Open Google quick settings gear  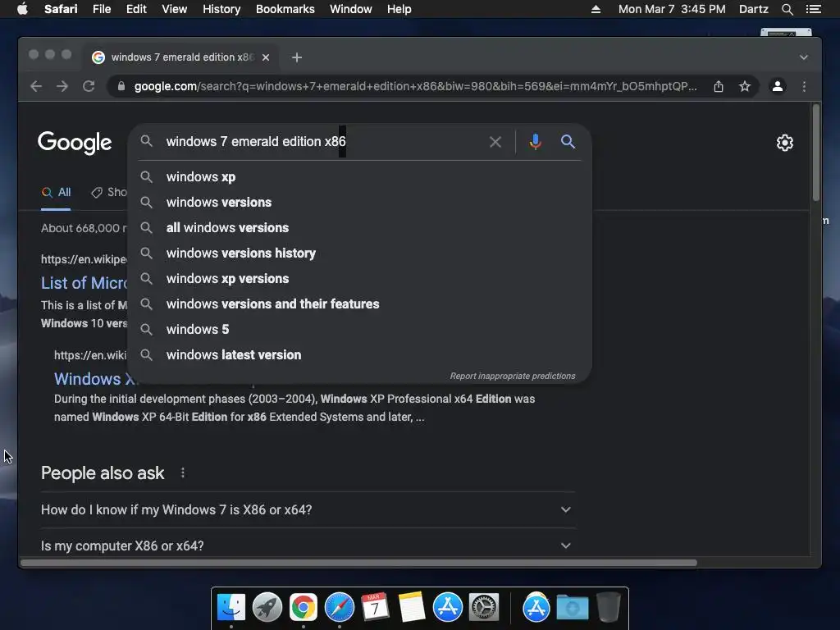pyautogui.click(x=785, y=143)
